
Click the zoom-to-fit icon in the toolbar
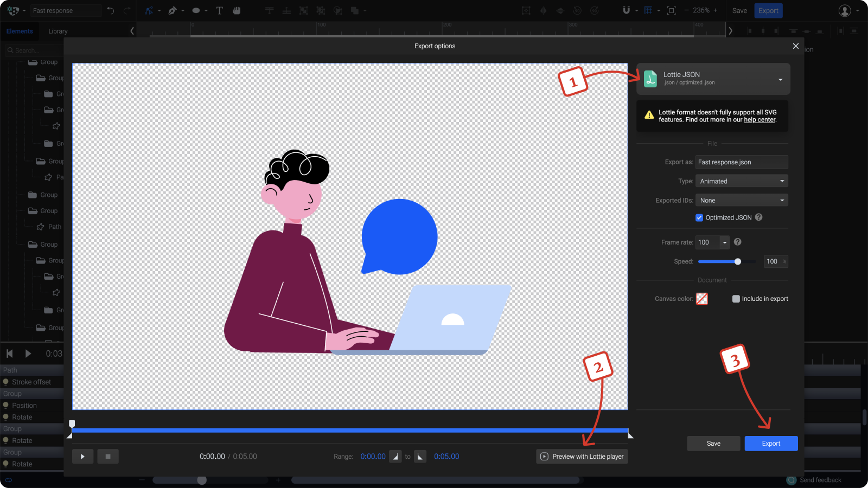click(671, 10)
